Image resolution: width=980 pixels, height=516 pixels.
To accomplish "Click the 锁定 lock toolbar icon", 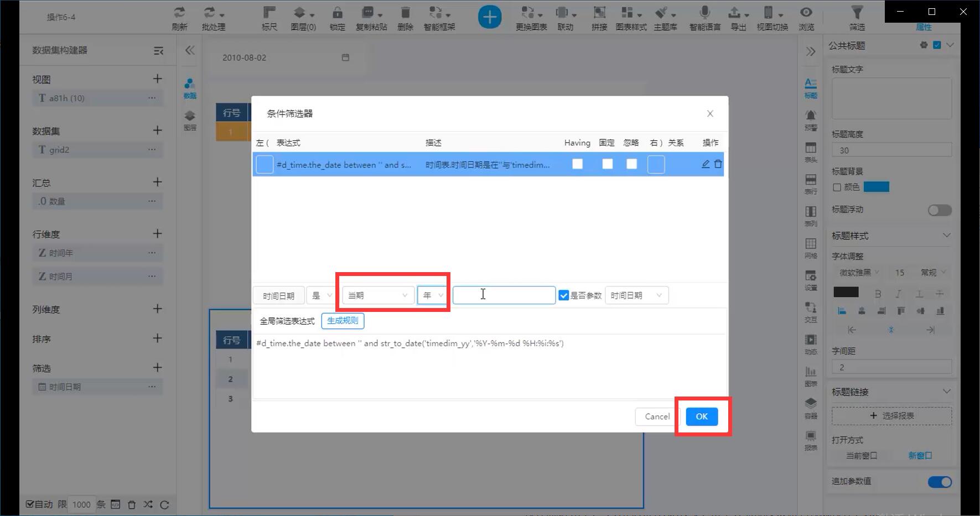I will (337, 13).
